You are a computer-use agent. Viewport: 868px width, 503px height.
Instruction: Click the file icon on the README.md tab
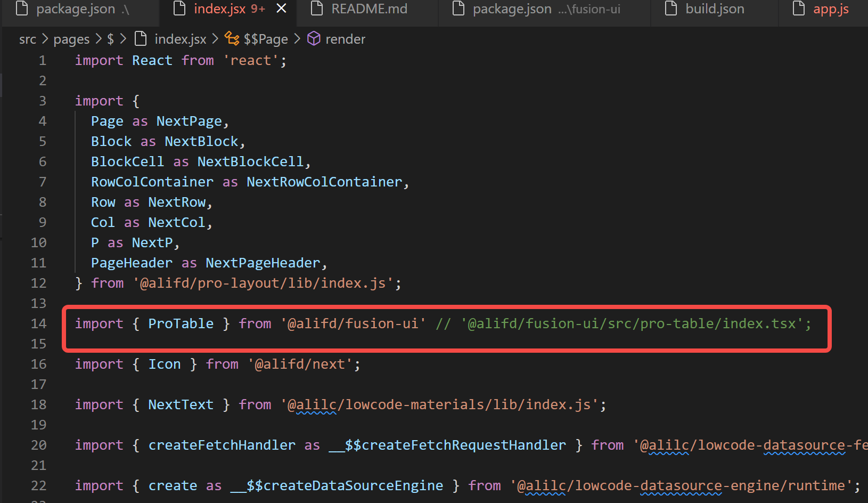(x=316, y=9)
